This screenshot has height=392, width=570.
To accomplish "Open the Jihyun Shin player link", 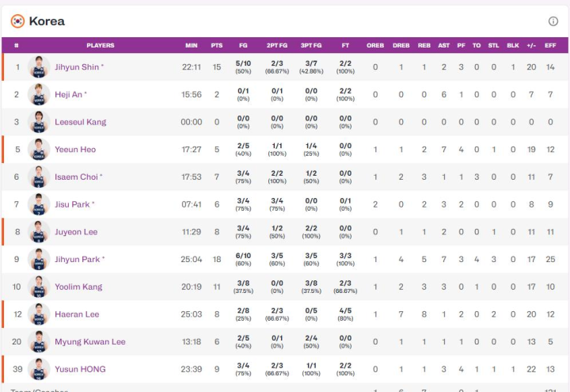I will coord(77,67).
